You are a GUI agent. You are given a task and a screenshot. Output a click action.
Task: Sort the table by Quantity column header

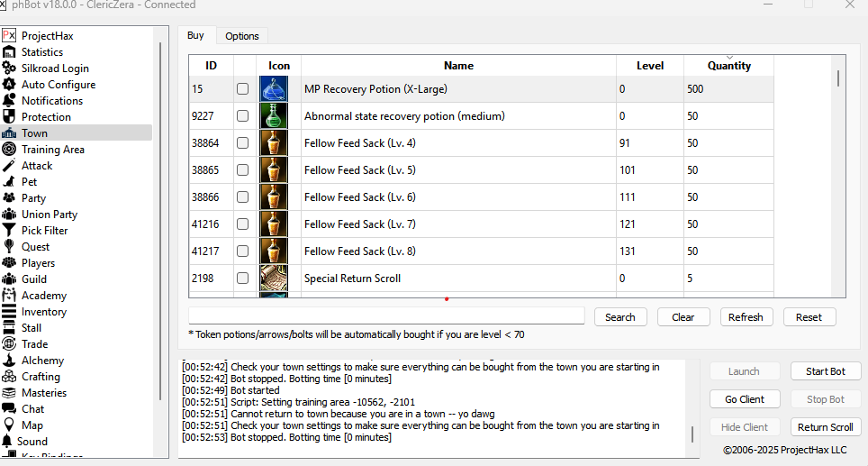point(728,66)
